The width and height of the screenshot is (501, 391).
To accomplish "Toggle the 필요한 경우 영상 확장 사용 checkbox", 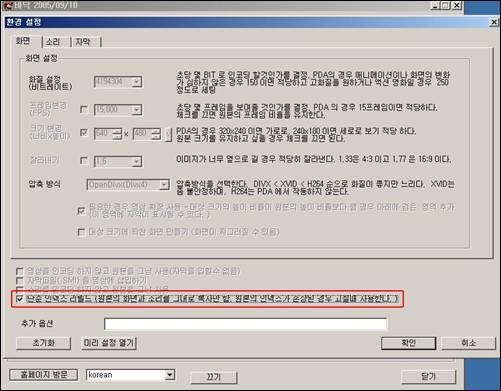I will pos(81,211).
